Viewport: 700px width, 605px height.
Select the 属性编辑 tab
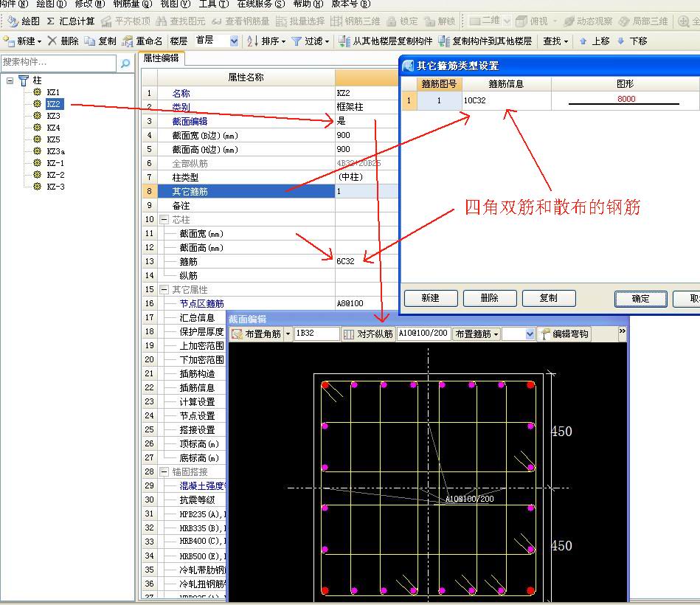pyautogui.click(x=161, y=58)
